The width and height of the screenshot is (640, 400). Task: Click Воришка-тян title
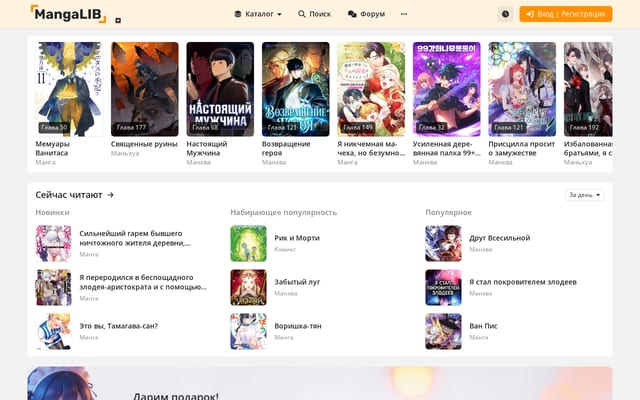(298, 326)
